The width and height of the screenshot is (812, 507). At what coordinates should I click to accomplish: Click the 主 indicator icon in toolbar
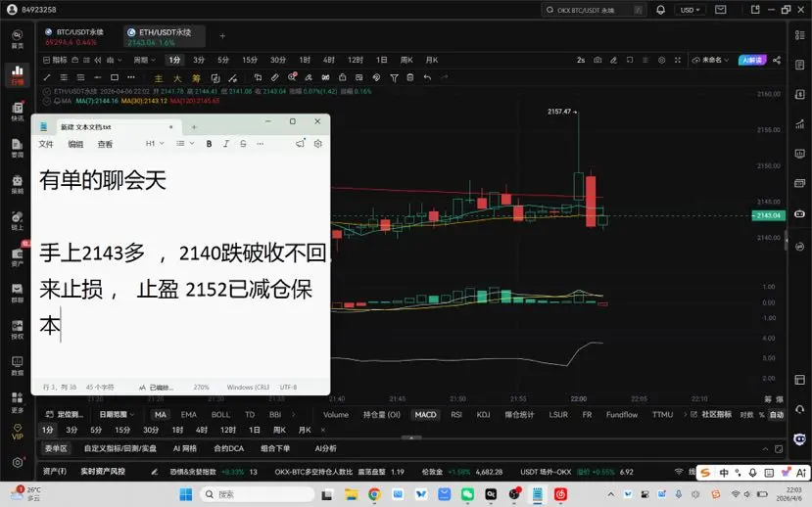(x=159, y=78)
